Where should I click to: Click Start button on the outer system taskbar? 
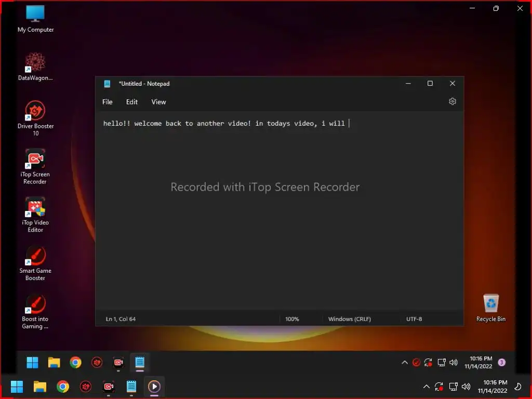coord(17,387)
